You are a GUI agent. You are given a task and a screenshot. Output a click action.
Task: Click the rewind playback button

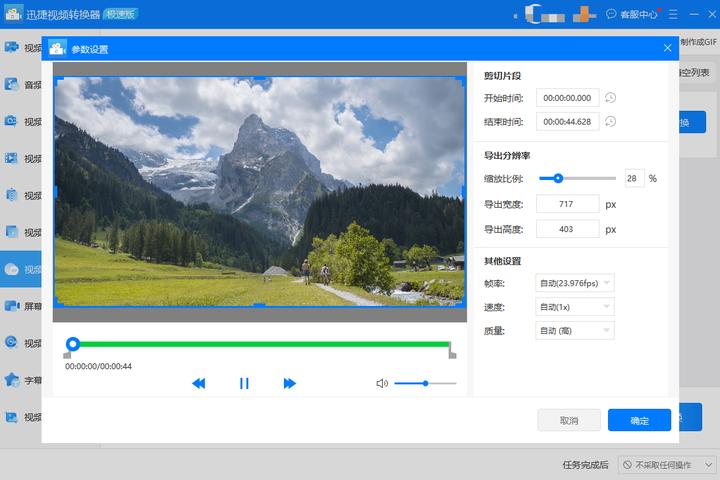(x=198, y=383)
